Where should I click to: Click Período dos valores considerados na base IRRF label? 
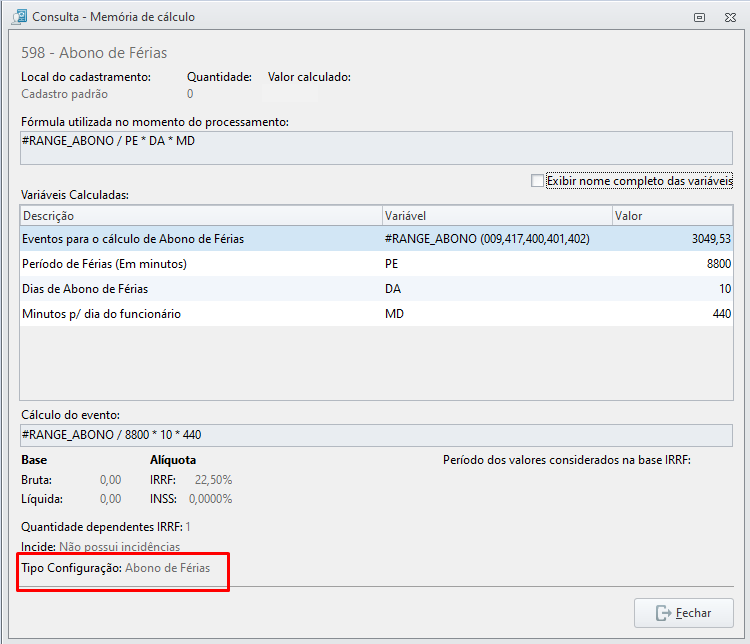(x=567, y=460)
